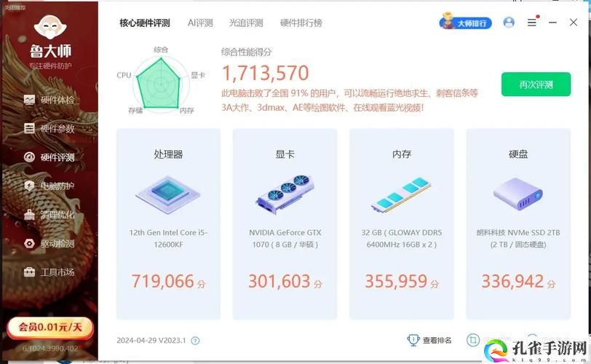Click the processor chip illustration
The image size is (591, 364).
pos(168,194)
